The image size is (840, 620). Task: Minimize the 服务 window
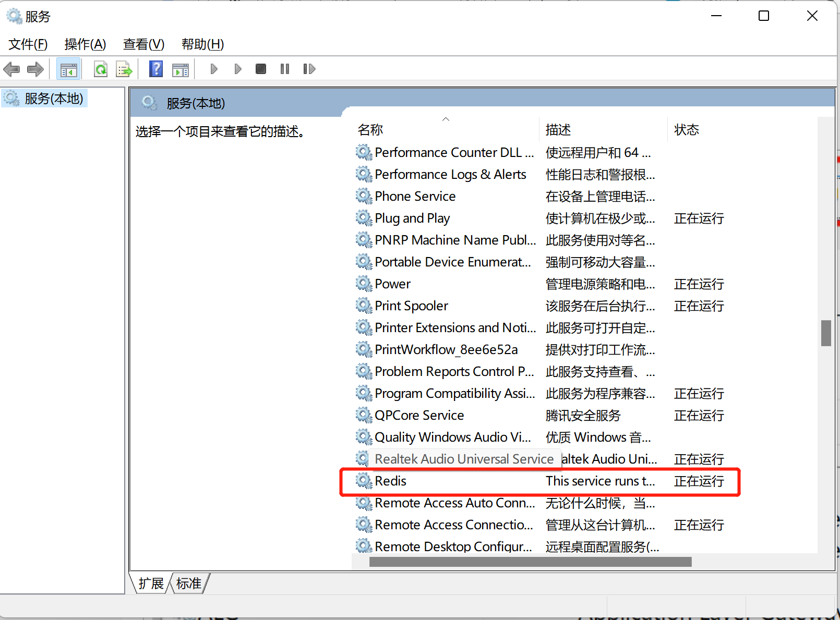coord(716,16)
